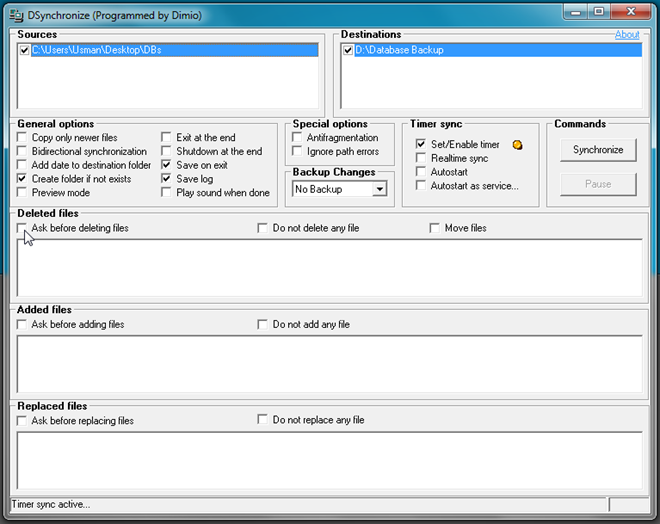This screenshot has height=524, width=660.
Task: Click the DSynchronize app icon in title bar
Action: tap(16, 15)
